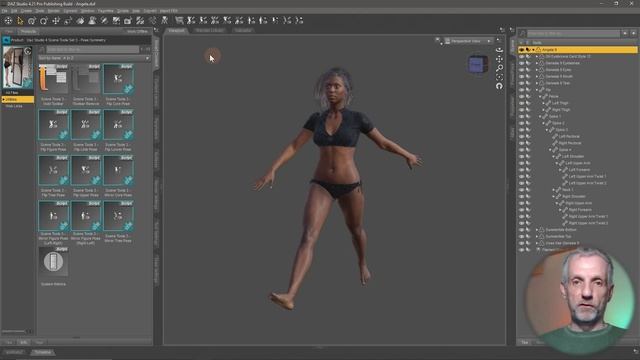Select the Web Links category
Viewport: 640px width, 360px height.
point(14,106)
